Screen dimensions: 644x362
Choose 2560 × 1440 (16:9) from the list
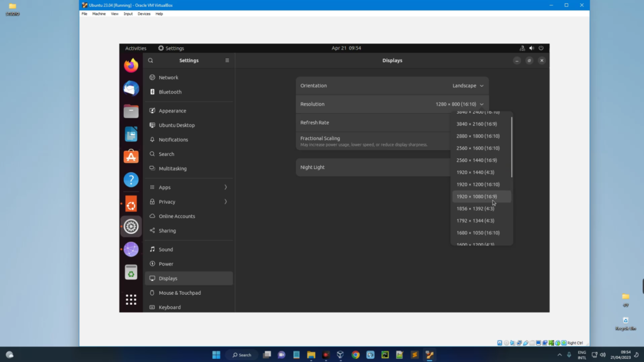tap(482, 160)
